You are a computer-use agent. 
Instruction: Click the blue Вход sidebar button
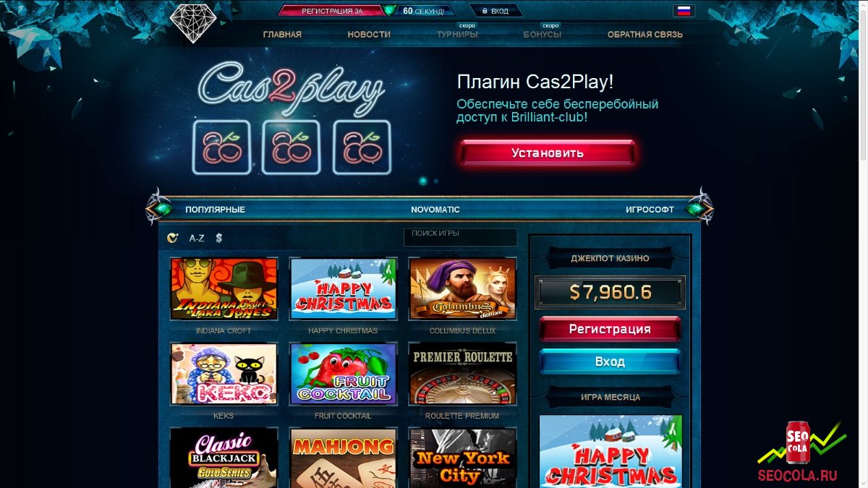610,361
